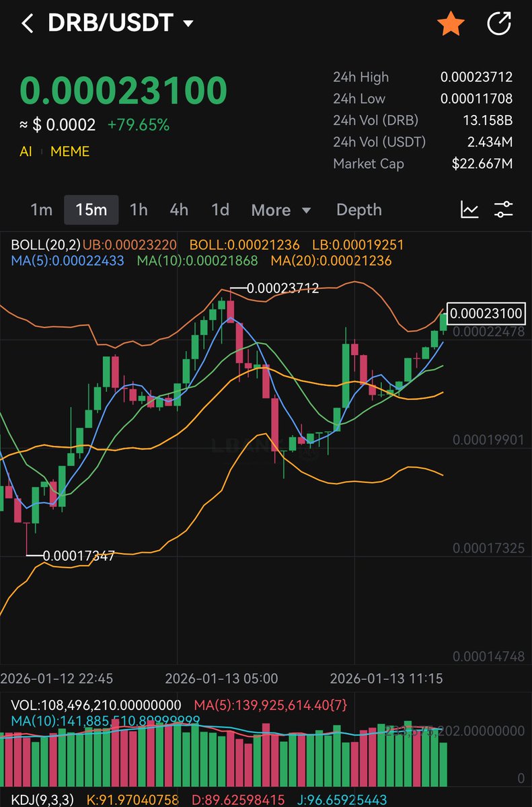Tap the 0.00019901 price axis label

488,440
